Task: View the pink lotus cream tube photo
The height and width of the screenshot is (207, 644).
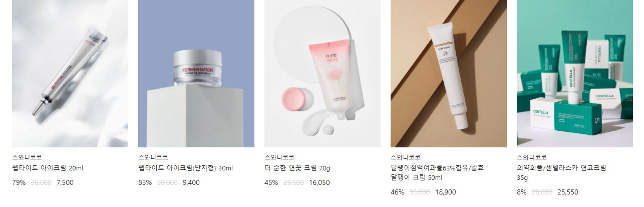Action: click(x=323, y=74)
